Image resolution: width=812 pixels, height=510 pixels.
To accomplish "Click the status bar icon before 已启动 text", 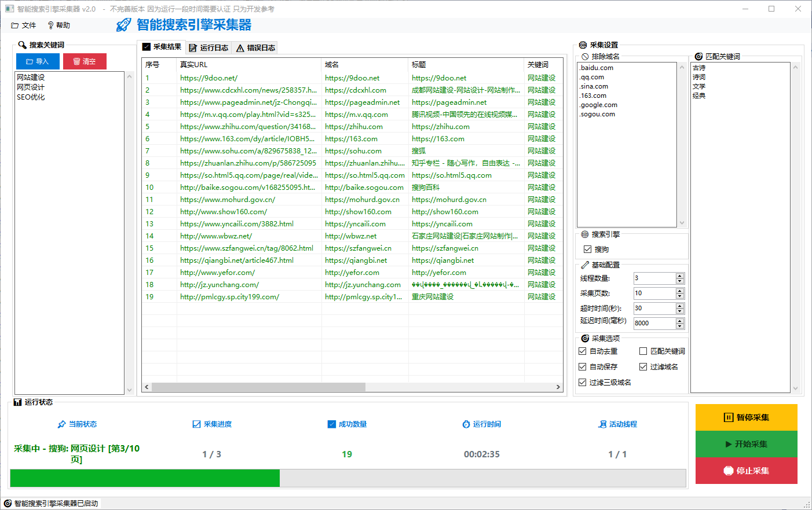I will tap(8, 504).
